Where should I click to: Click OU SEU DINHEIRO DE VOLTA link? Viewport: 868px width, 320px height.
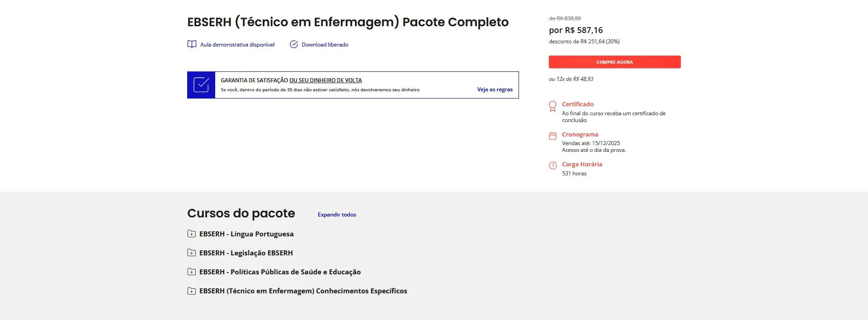[x=325, y=80]
